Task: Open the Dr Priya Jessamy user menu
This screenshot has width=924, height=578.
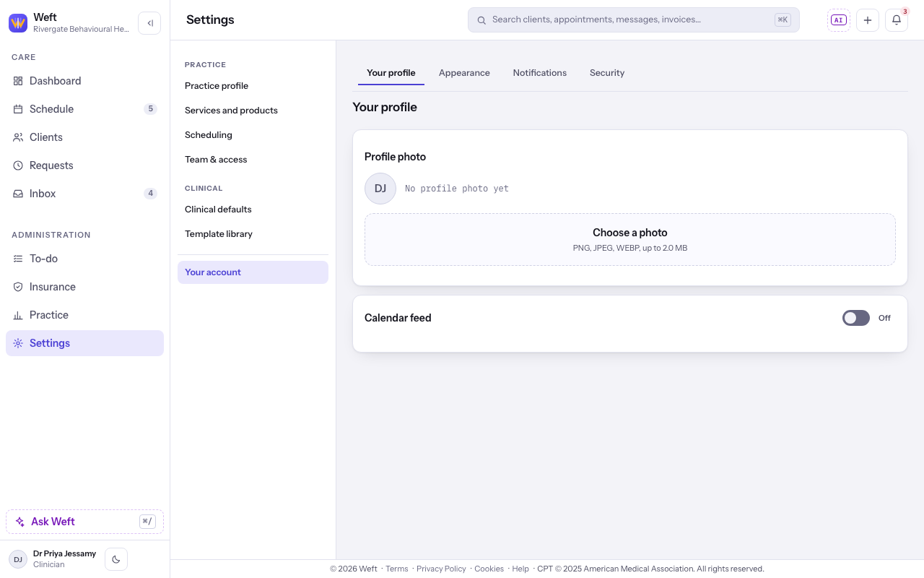Action: (53, 559)
